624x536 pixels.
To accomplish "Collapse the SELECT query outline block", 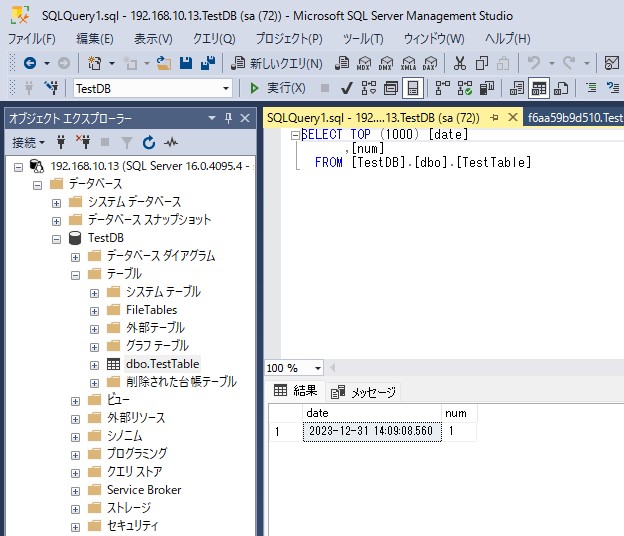I will (295, 136).
